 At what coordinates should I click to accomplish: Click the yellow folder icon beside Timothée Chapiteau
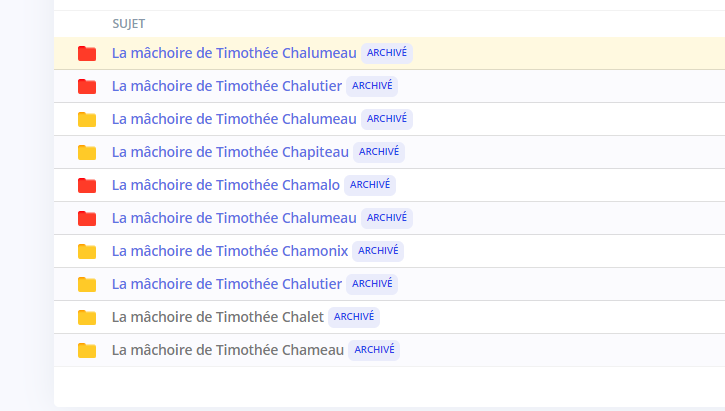point(87,152)
